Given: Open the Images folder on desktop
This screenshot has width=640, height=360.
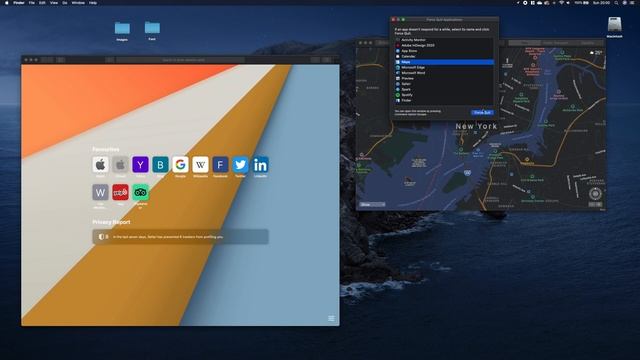Looking at the screenshot, I should click(122, 28).
